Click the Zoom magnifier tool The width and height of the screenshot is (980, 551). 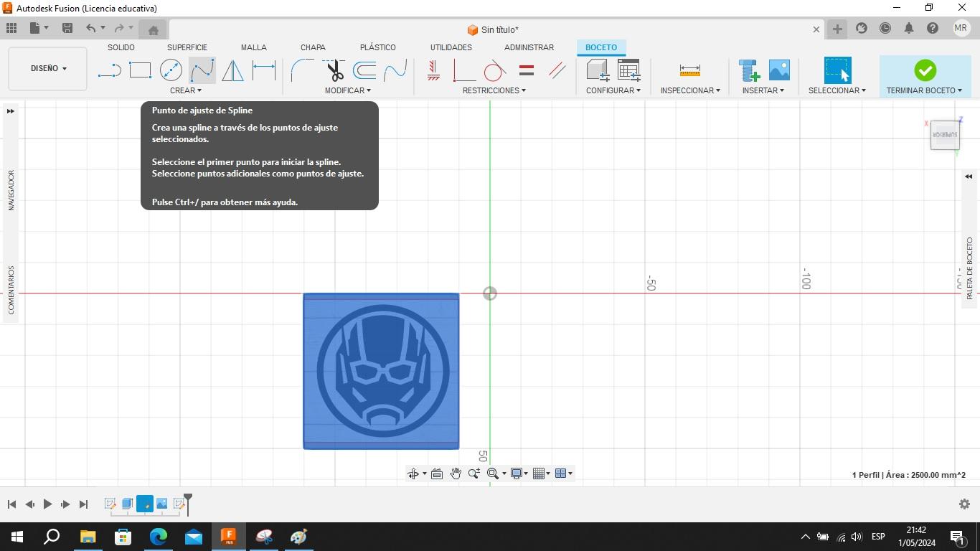pyautogui.click(x=473, y=474)
